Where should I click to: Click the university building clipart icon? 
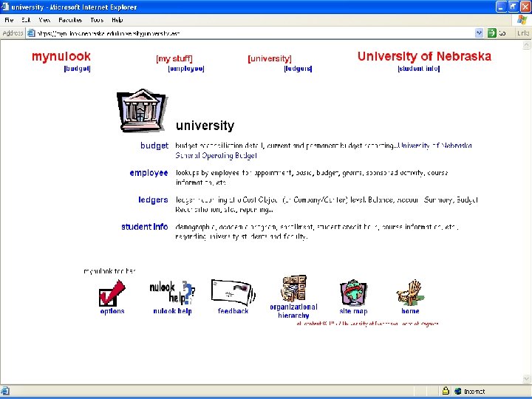pos(142,111)
